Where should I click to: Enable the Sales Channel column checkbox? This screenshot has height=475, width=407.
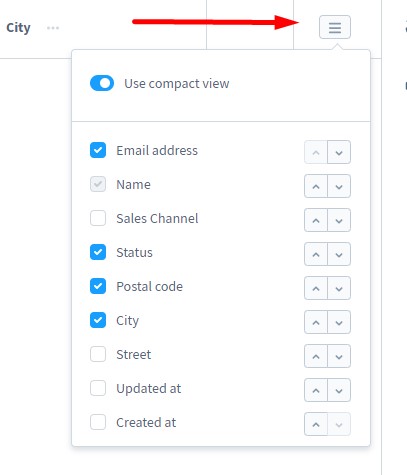click(x=98, y=218)
